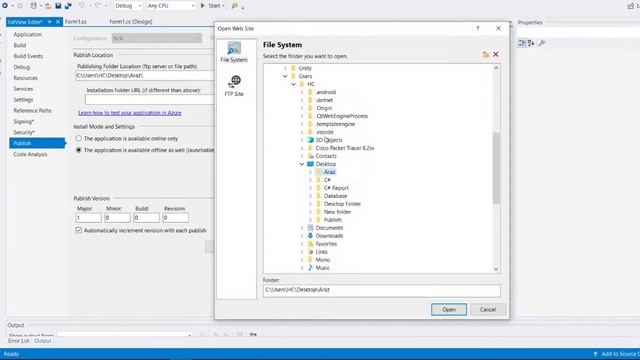Go to the Code Analysis properties page
Viewport: 640px width, 360px height.
click(x=30, y=154)
